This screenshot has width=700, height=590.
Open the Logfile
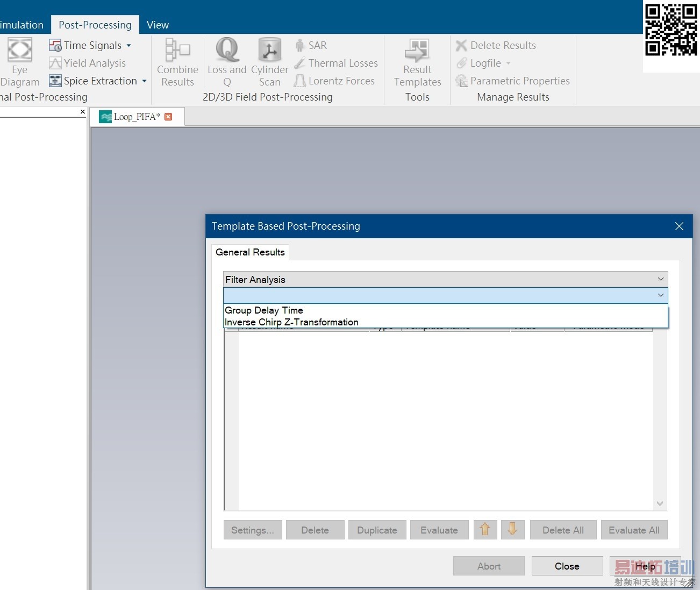coord(478,63)
